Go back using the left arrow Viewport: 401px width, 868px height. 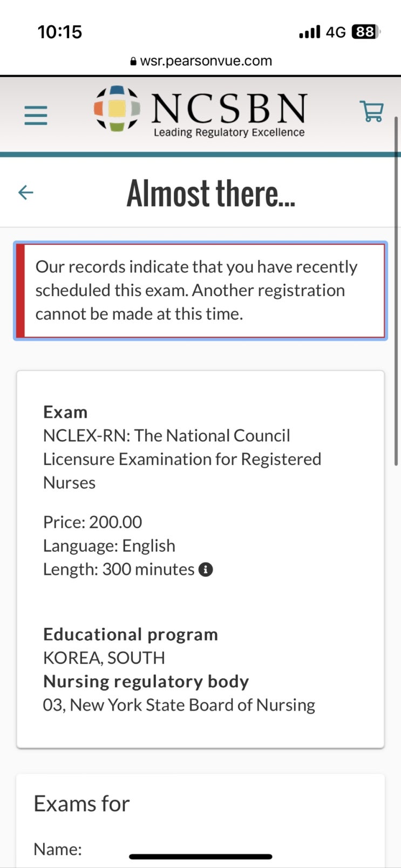[x=26, y=192]
